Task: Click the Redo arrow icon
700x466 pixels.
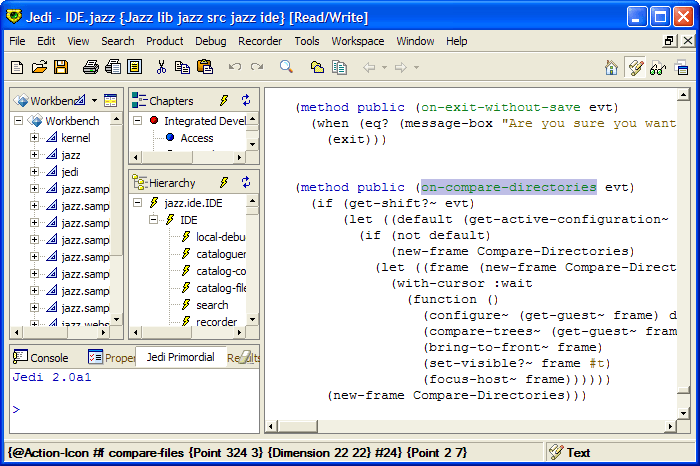Action: (257, 67)
